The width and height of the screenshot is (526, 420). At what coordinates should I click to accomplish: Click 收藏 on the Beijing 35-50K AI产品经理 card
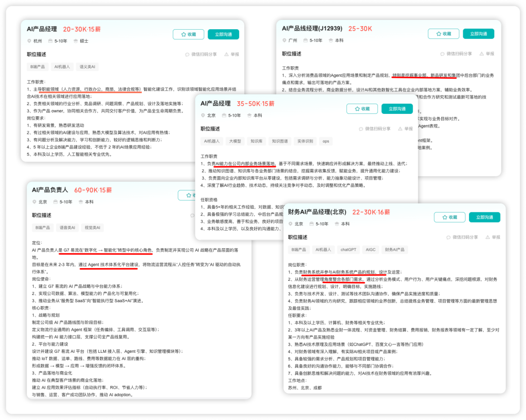pyautogui.click(x=362, y=109)
